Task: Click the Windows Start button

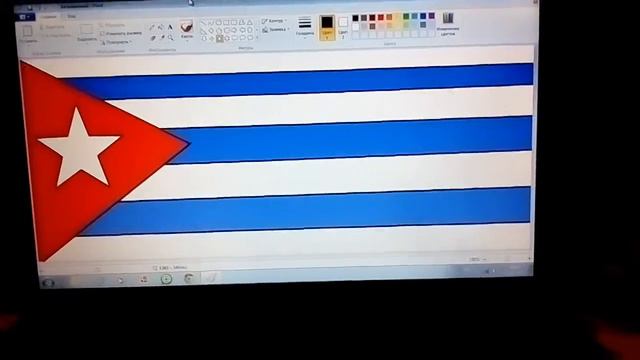Action: coord(48,282)
